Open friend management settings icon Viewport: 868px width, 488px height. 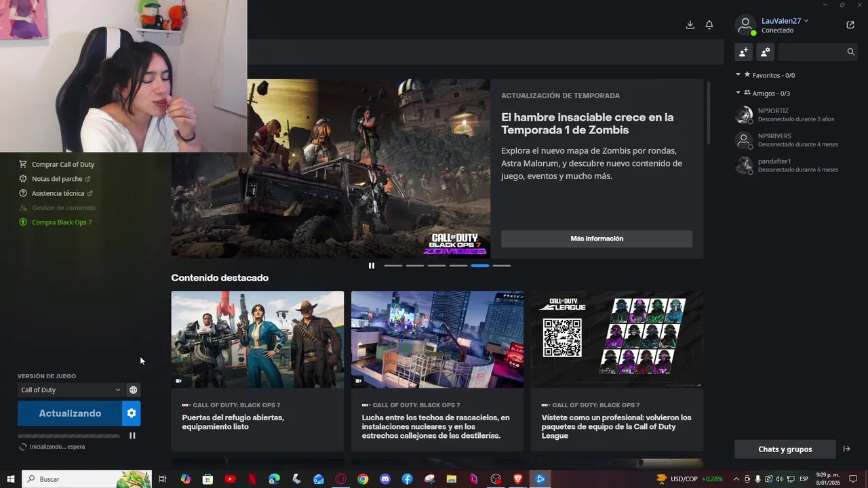pyautogui.click(x=766, y=52)
